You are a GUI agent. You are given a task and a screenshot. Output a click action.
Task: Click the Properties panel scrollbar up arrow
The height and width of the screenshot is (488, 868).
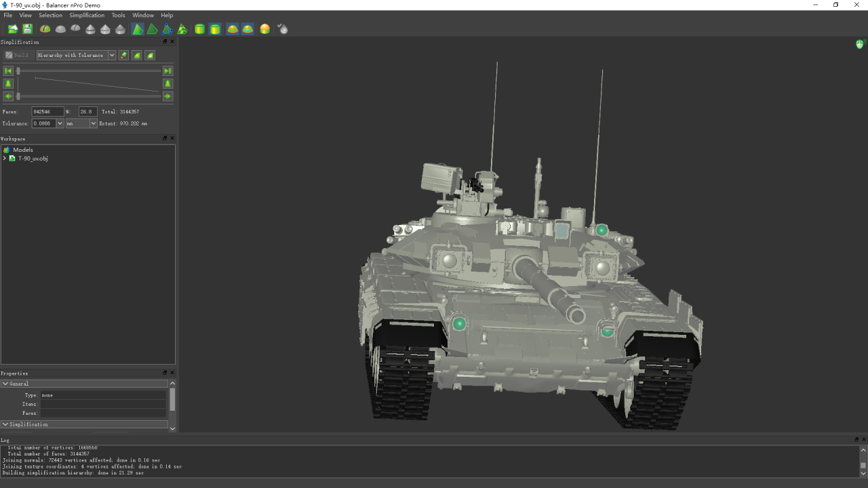[x=172, y=384]
